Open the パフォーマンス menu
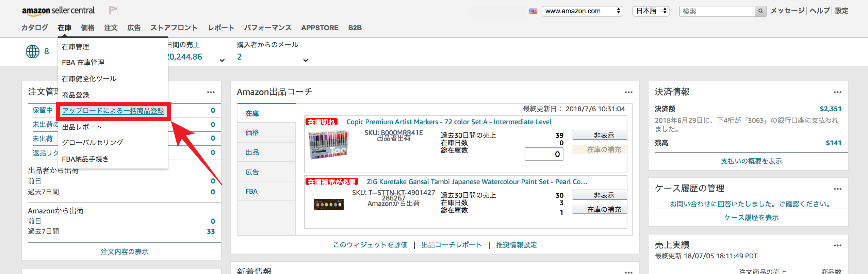868x274 pixels. pyautogui.click(x=268, y=28)
